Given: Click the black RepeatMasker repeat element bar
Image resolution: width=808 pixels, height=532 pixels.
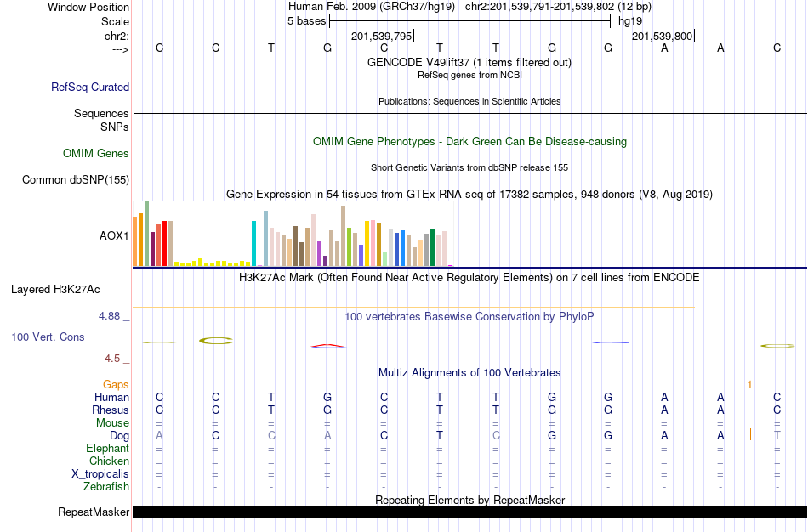Looking at the screenshot, I should click(470, 512).
